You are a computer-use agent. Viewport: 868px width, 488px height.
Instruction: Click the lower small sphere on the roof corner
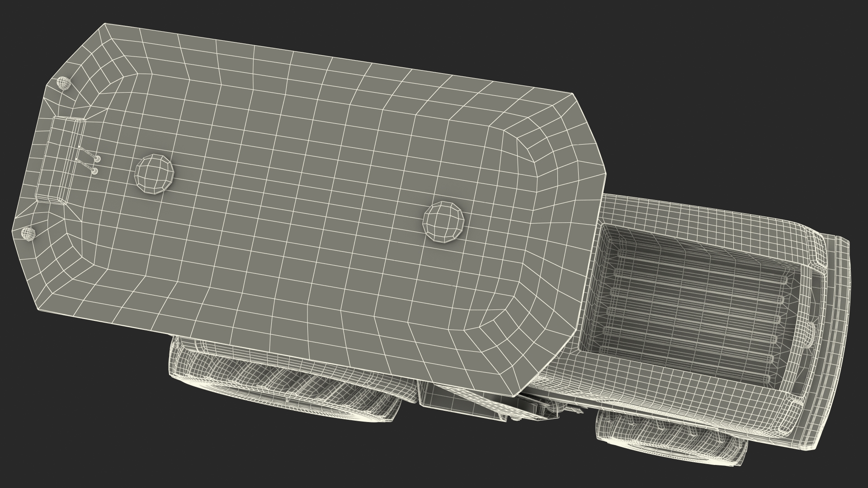click(x=28, y=233)
